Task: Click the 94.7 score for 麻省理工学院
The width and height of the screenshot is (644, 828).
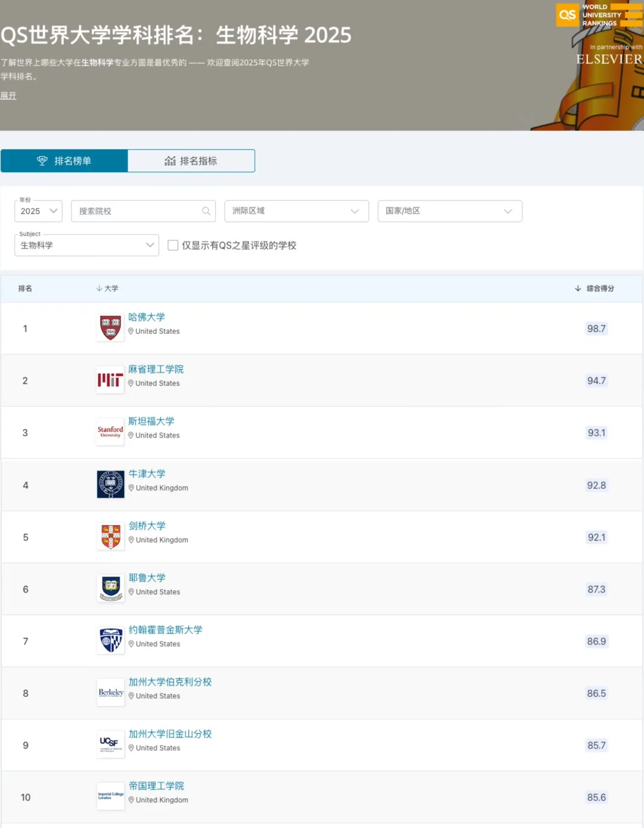Action: (x=596, y=380)
